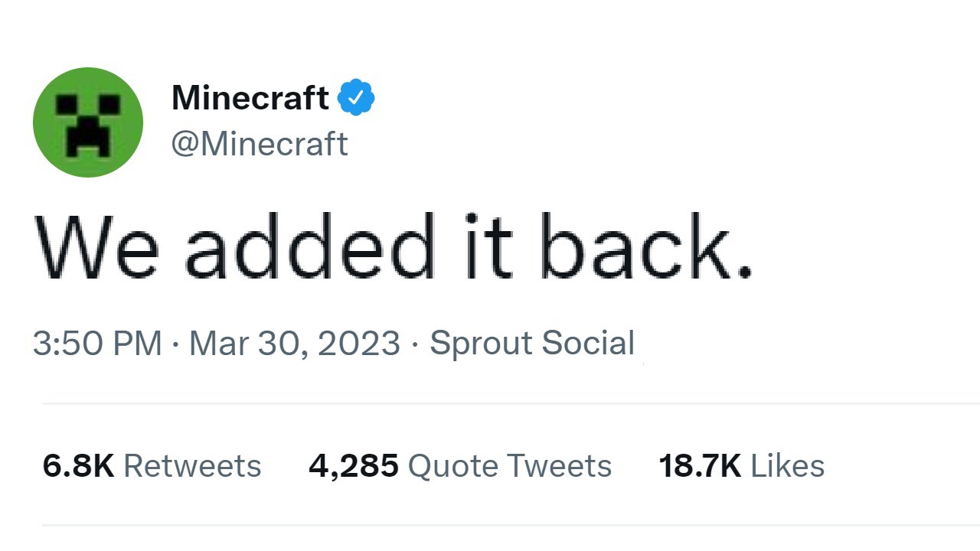View the 18.7K Likes list
980x551 pixels.
[740, 465]
